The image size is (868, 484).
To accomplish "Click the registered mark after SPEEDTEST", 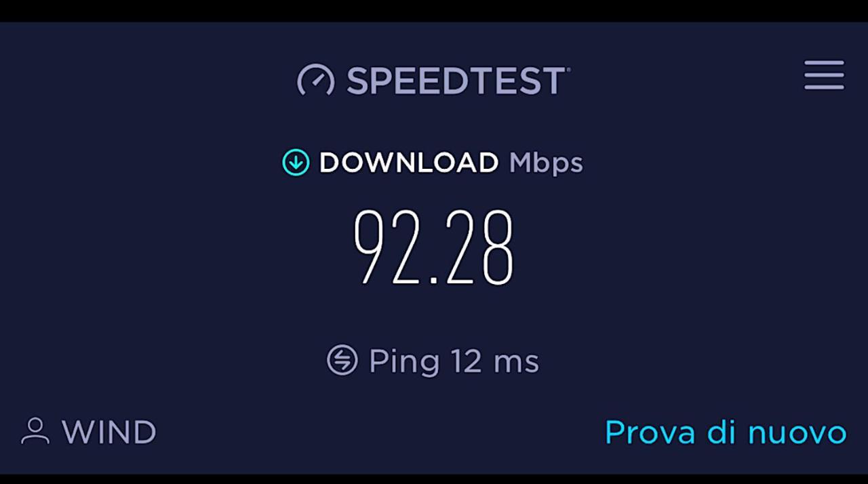I will pyautogui.click(x=568, y=69).
